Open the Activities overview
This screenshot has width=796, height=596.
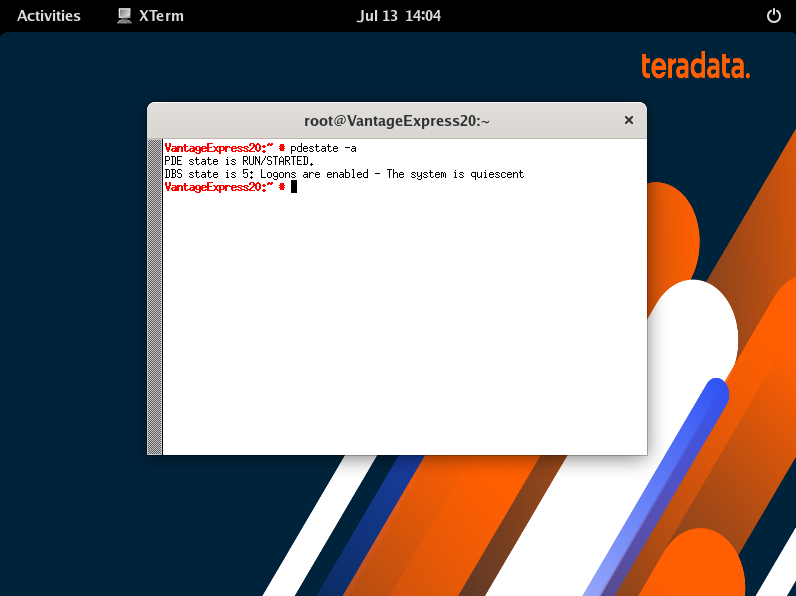[x=49, y=16]
